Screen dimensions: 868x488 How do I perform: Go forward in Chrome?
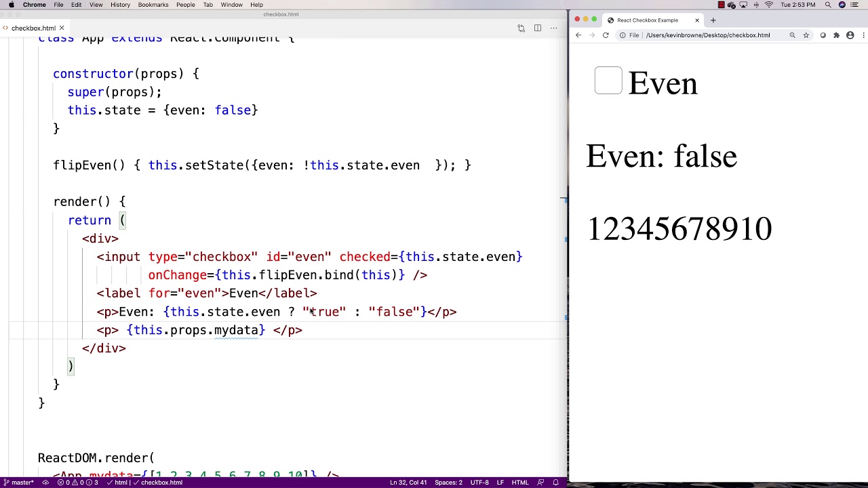[x=591, y=35]
